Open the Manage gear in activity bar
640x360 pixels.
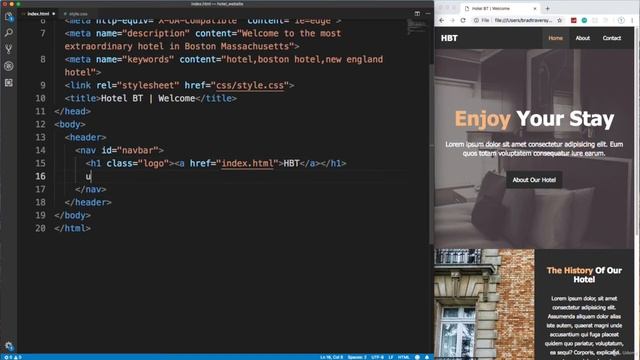(9, 346)
